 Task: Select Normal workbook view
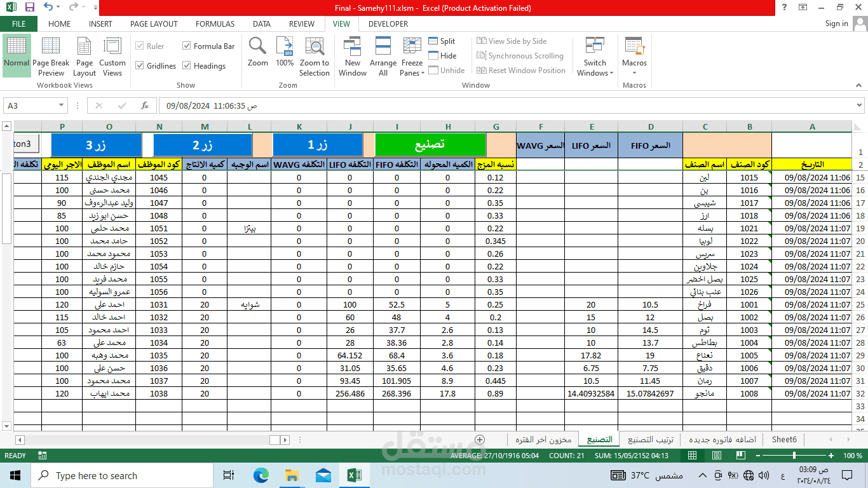click(17, 56)
